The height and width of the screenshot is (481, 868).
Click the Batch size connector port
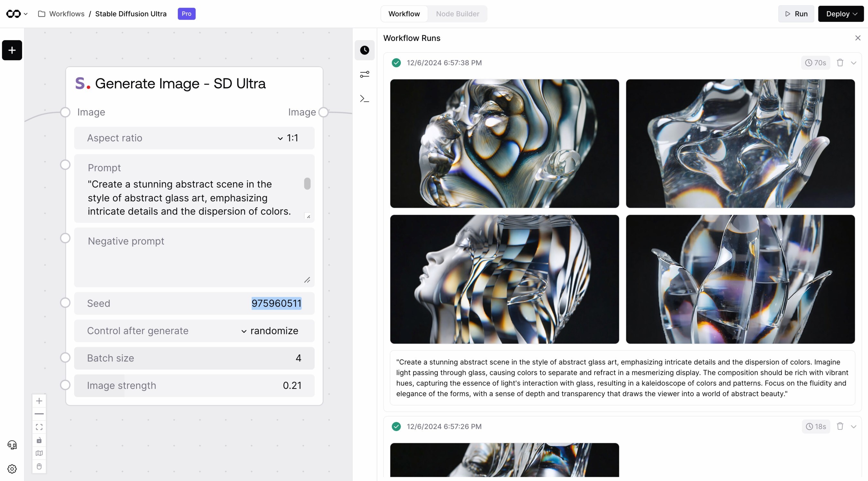click(x=65, y=357)
